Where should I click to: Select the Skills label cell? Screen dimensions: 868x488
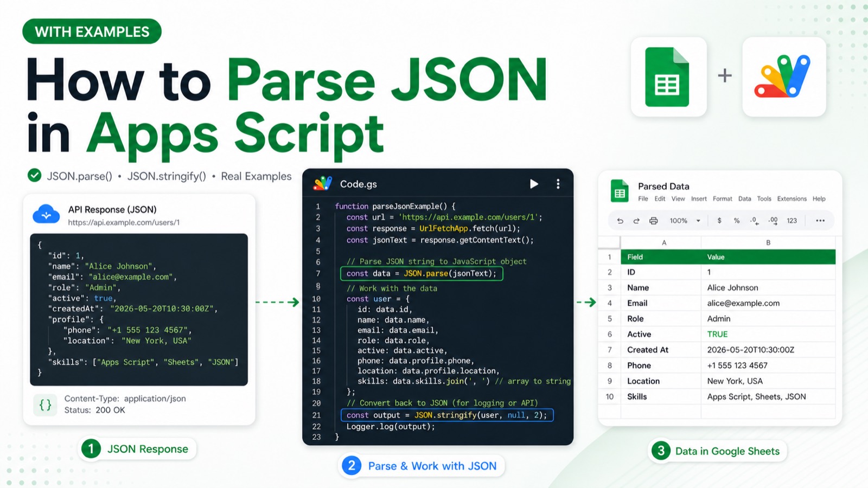click(x=661, y=396)
